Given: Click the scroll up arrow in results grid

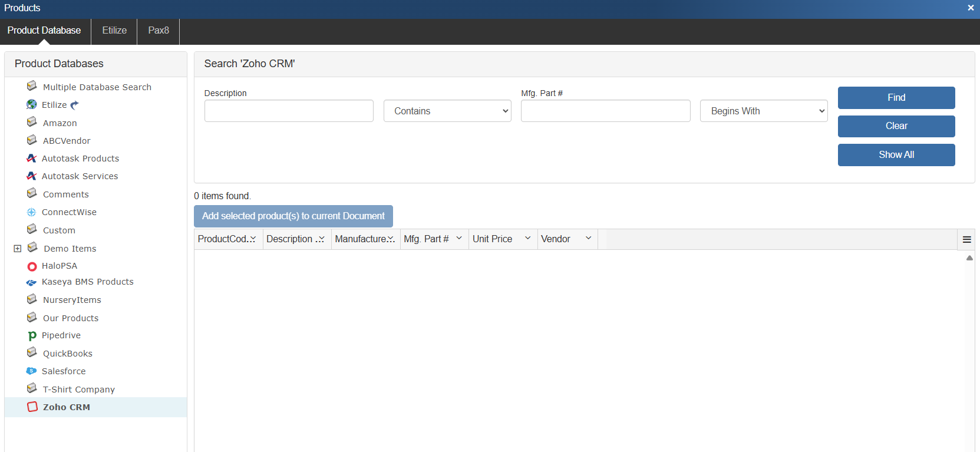Looking at the screenshot, I should pyautogui.click(x=969, y=258).
